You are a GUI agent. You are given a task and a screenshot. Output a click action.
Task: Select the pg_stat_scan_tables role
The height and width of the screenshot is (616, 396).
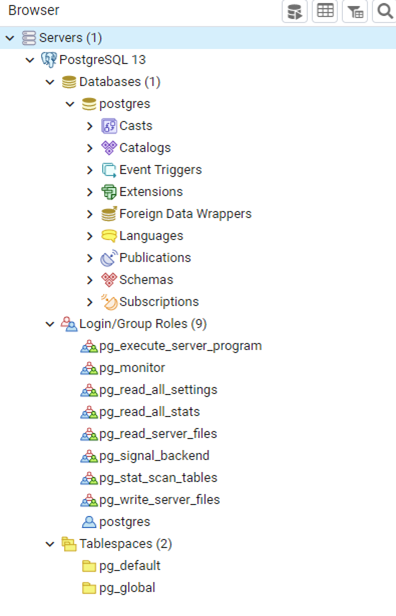click(158, 478)
